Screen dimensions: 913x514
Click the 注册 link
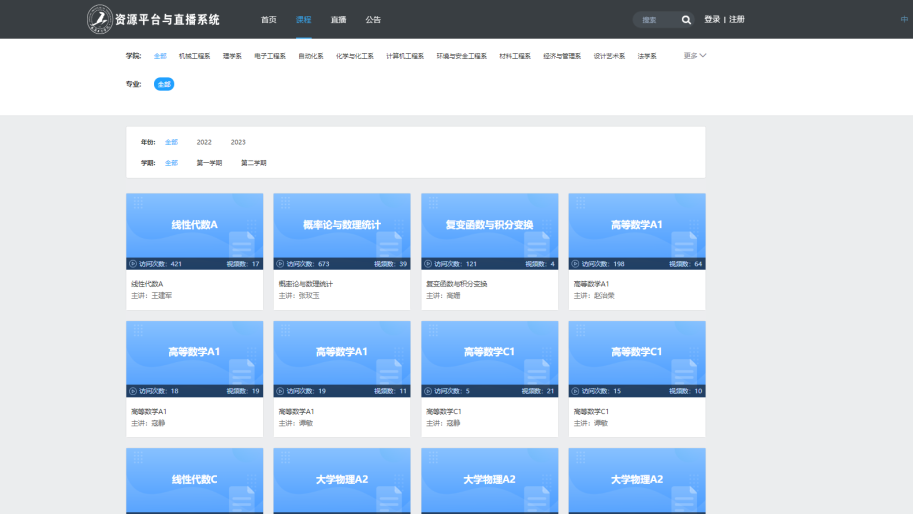[x=737, y=19]
